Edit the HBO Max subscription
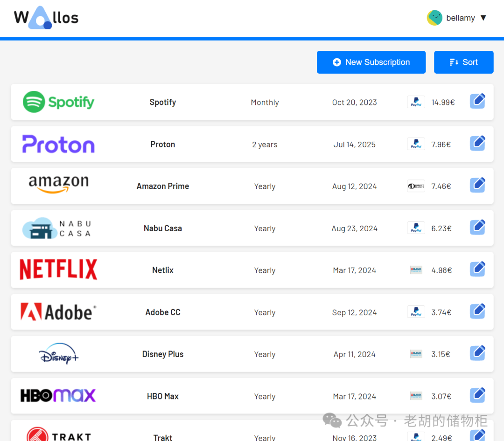 (x=478, y=395)
